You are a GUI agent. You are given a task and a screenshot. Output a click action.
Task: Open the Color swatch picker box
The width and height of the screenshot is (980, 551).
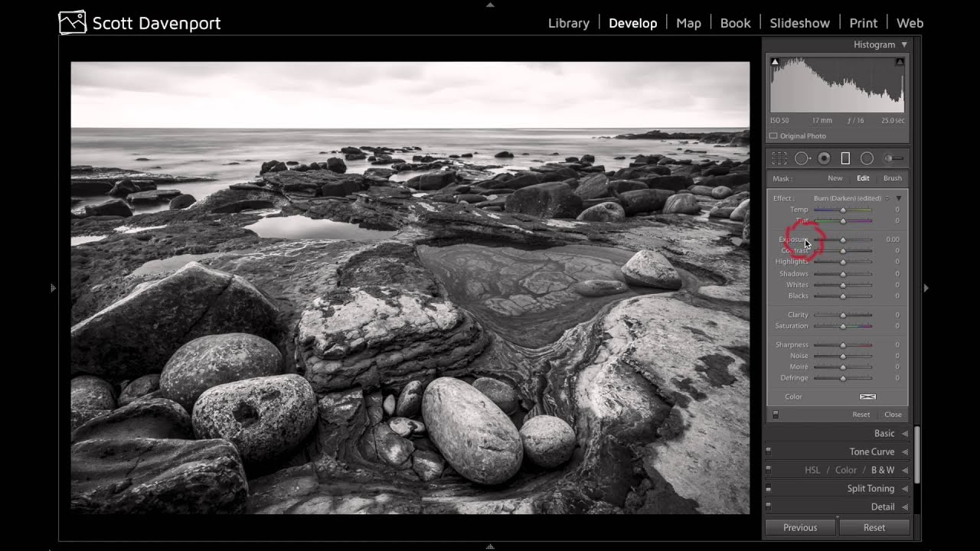pyautogui.click(x=867, y=396)
